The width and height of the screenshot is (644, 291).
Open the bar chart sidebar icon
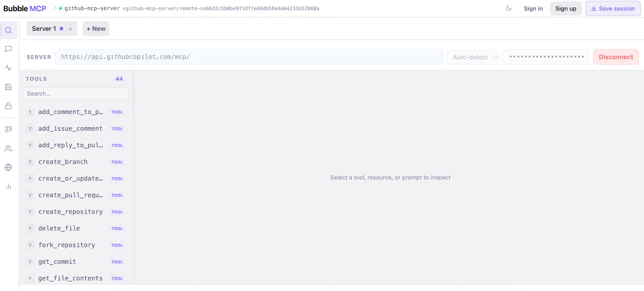(x=8, y=186)
